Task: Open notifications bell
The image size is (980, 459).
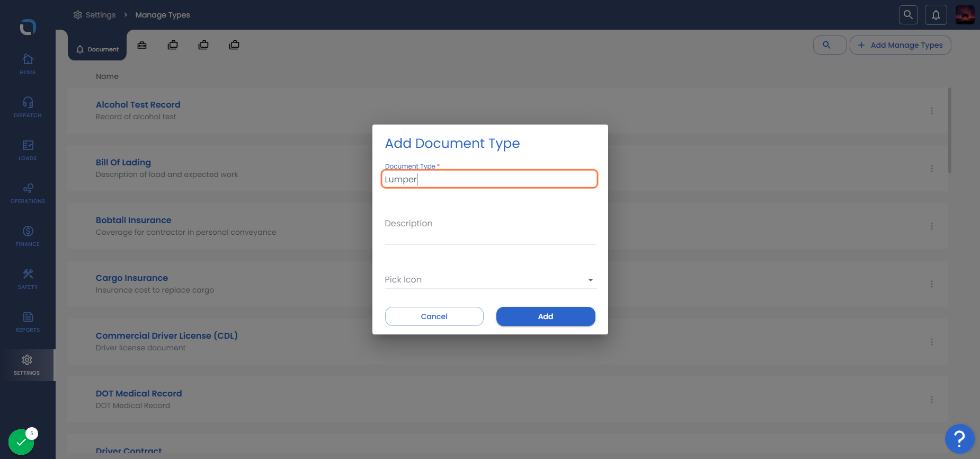Action: pos(936,15)
